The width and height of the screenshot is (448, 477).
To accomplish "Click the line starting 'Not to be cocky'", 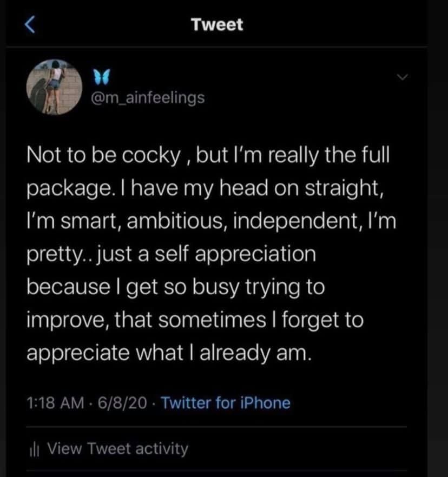I will [x=208, y=156].
